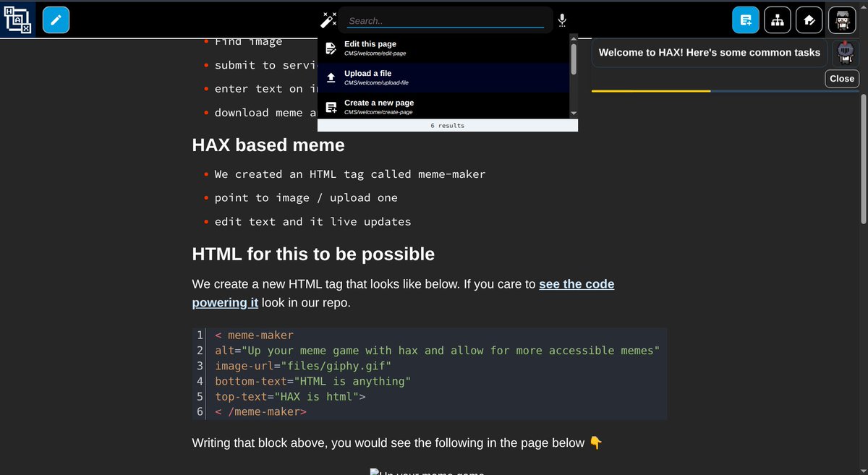Click the 'HTML for this to be possible' heading
Screen dimensions: 868x475
click(x=313, y=254)
